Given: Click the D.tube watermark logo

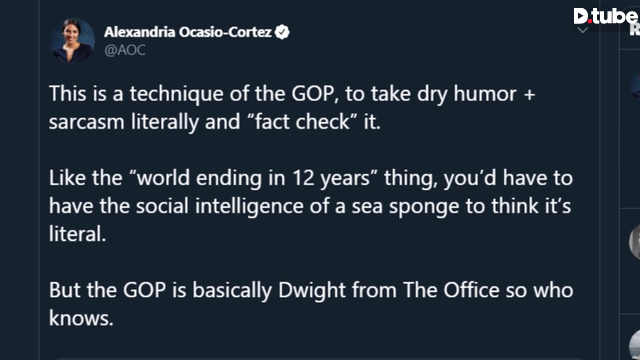Looking at the screenshot, I should coord(605,16).
